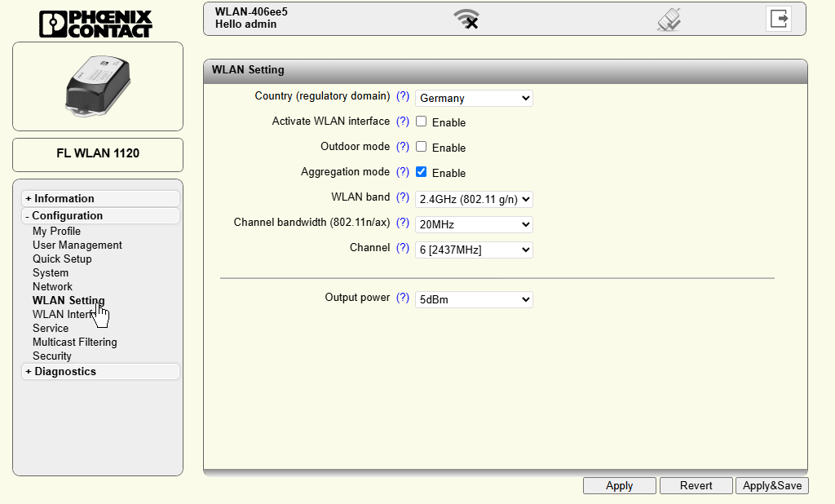Click the network cable status icon
The width and height of the screenshot is (835, 504).
click(669, 20)
